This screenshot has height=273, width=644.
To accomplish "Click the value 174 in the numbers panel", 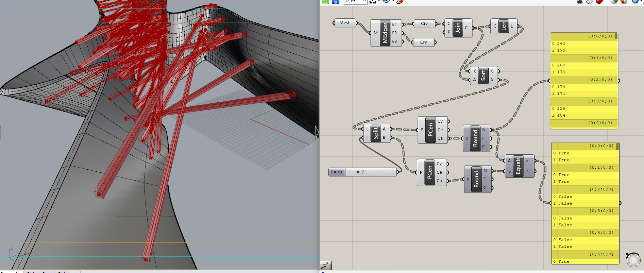I will tap(561, 87).
